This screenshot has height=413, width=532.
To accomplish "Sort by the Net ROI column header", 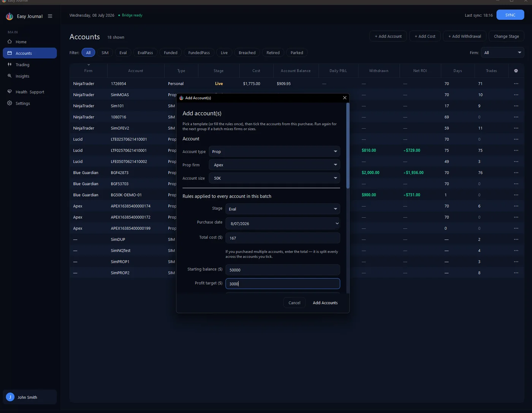I will (x=420, y=71).
